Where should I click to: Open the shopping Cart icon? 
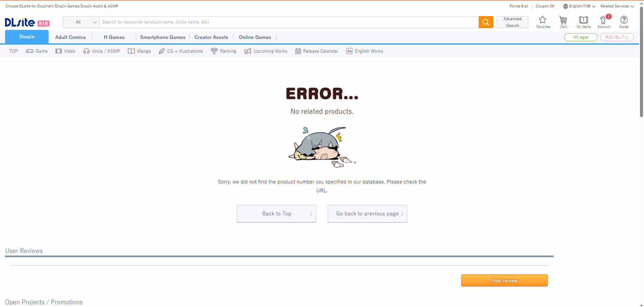pyautogui.click(x=563, y=22)
